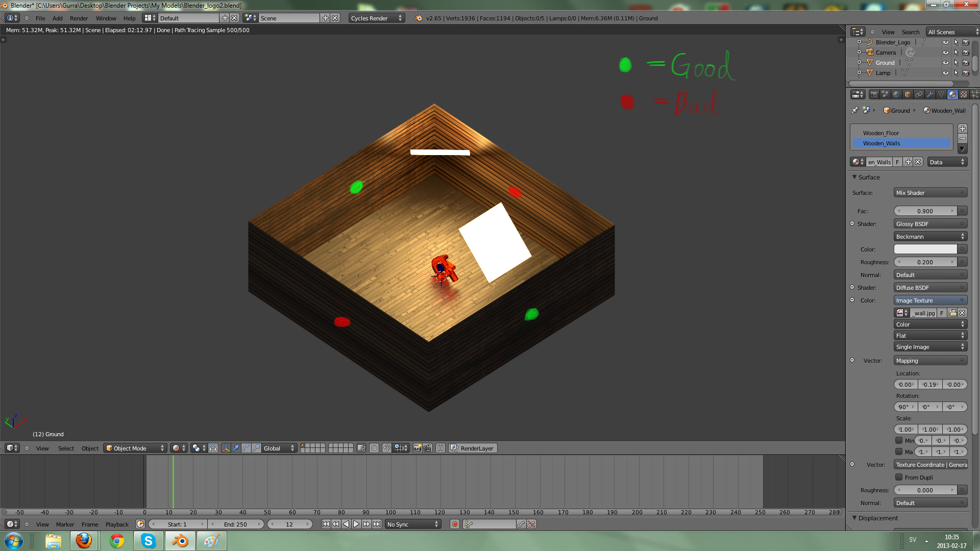Open the World properties tab (globe icon)
980x551 pixels.
896,94
